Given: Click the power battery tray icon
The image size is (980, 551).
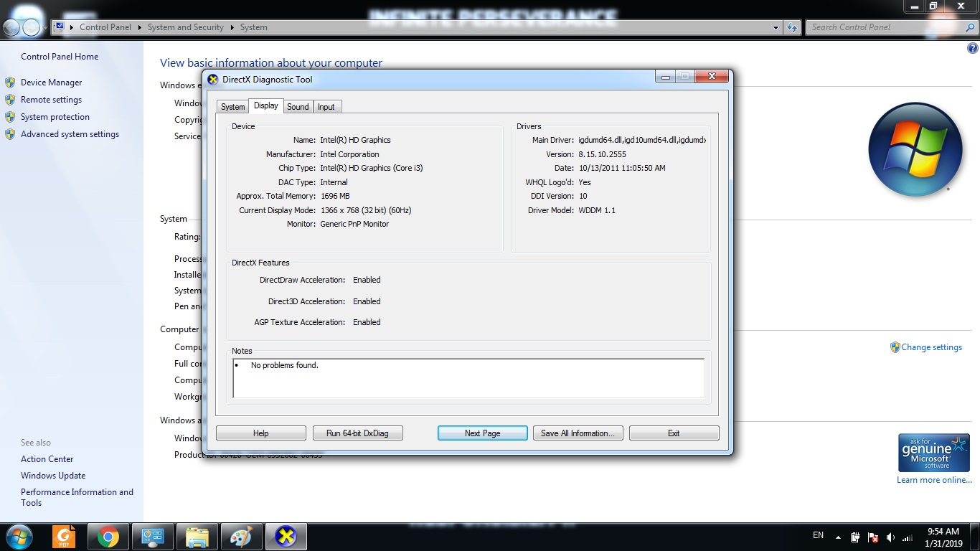Looking at the screenshot, I should coord(855,537).
